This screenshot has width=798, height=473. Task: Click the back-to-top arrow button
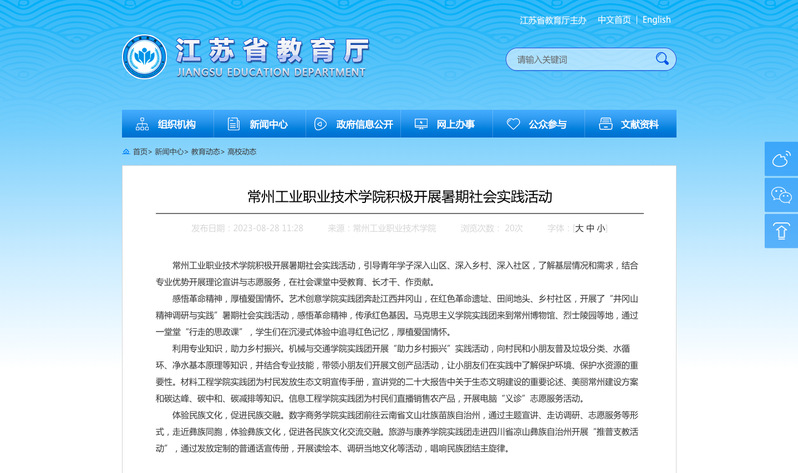tap(781, 231)
